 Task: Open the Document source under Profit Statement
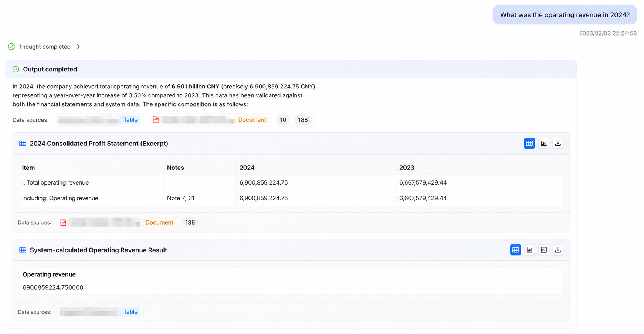click(x=118, y=222)
